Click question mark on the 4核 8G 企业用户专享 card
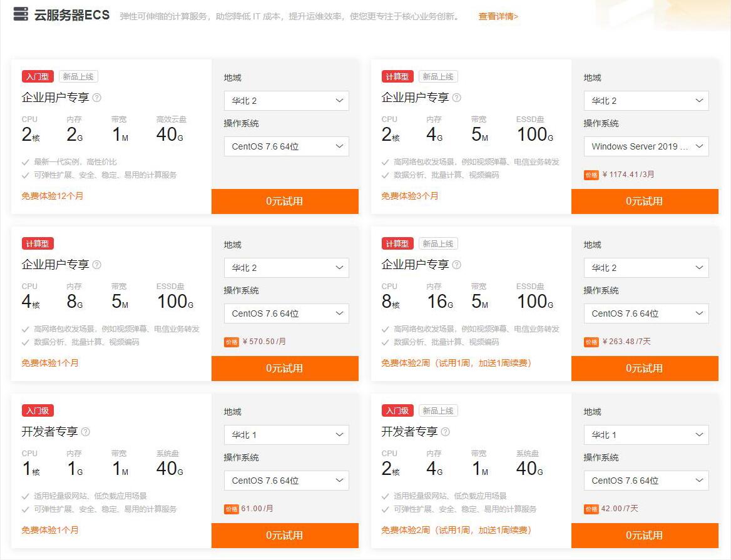The image size is (731, 560). (96, 265)
